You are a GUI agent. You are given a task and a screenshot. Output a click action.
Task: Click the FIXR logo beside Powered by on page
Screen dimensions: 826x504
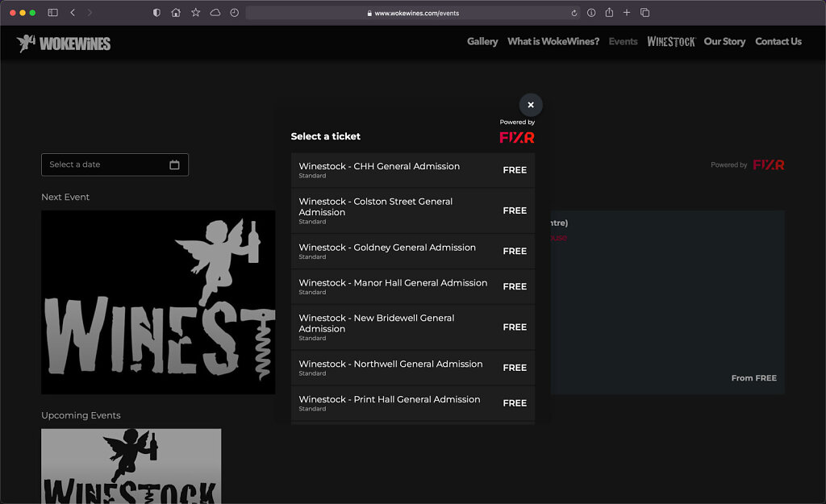click(x=769, y=165)
